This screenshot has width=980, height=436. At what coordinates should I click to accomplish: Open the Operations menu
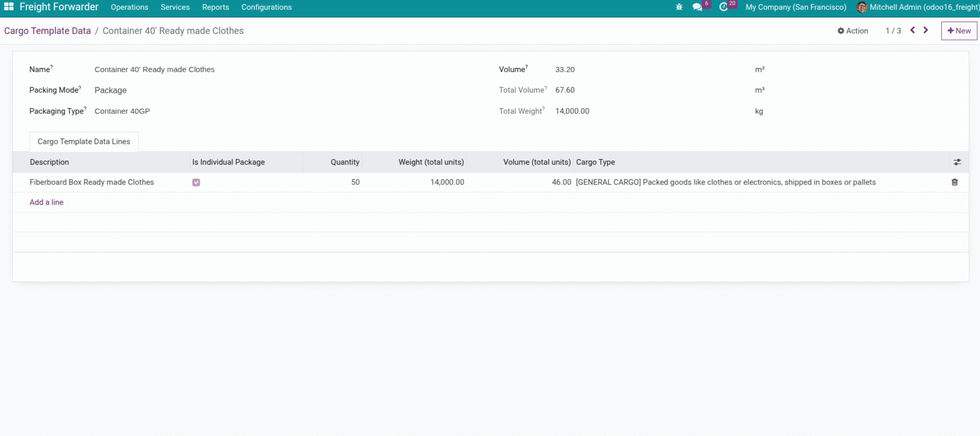tap(129, 7)
